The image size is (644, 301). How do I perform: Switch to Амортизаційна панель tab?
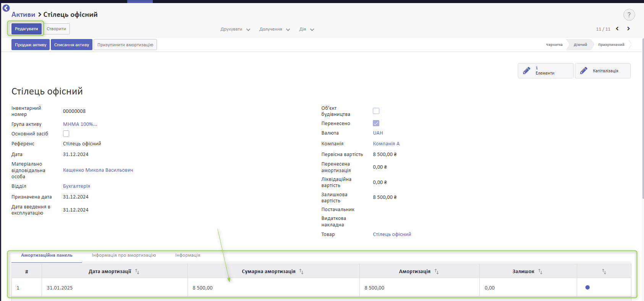coord(47,255)
